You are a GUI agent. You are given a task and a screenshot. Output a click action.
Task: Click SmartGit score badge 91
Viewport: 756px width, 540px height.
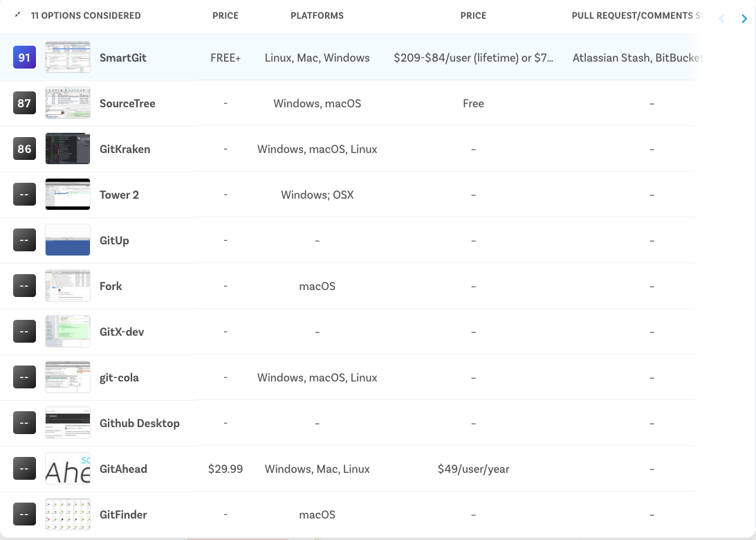click(25, 57)
